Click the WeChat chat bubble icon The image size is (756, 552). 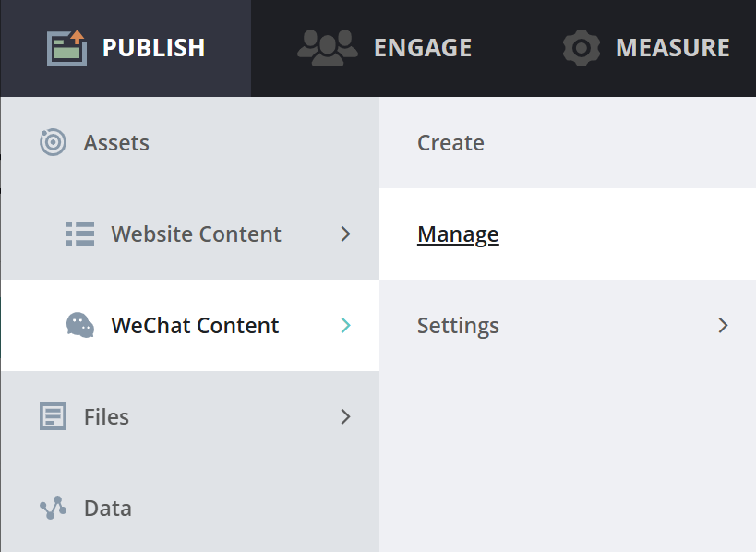80,325
